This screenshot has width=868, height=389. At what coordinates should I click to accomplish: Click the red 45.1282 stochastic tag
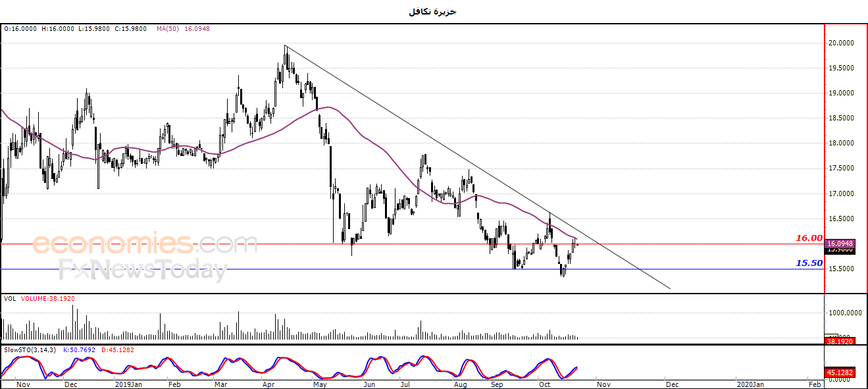[x=840, y=374]
